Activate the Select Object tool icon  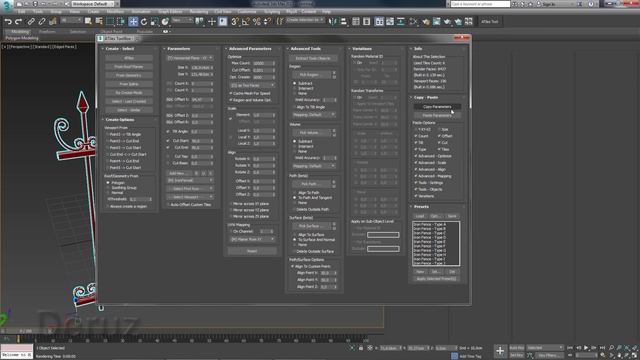[x=88, y=21]
